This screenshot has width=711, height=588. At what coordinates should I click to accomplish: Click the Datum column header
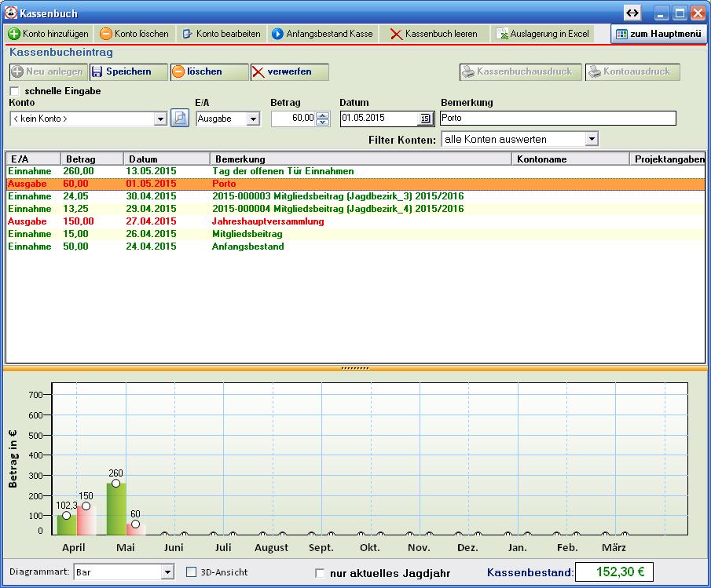tap(166, 159)
